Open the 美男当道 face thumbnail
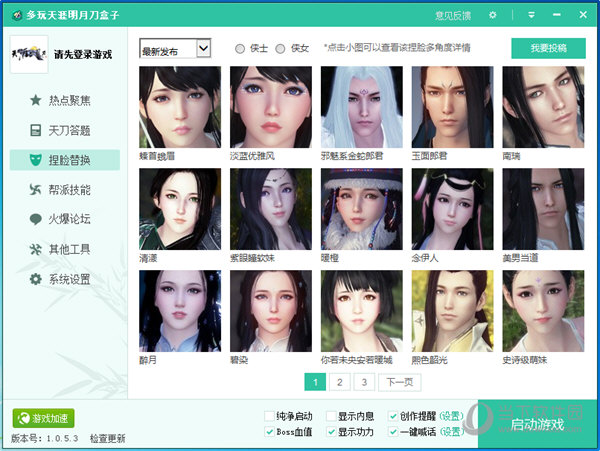 point(543,209)
